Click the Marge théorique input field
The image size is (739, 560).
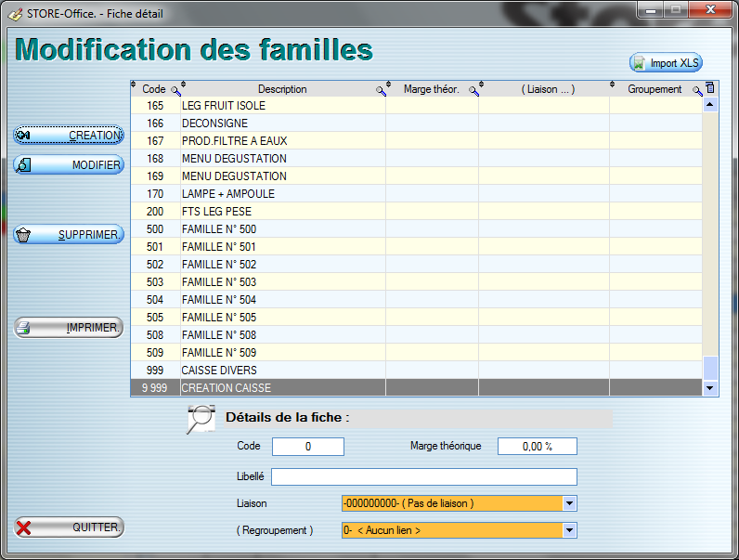(537, 447)
